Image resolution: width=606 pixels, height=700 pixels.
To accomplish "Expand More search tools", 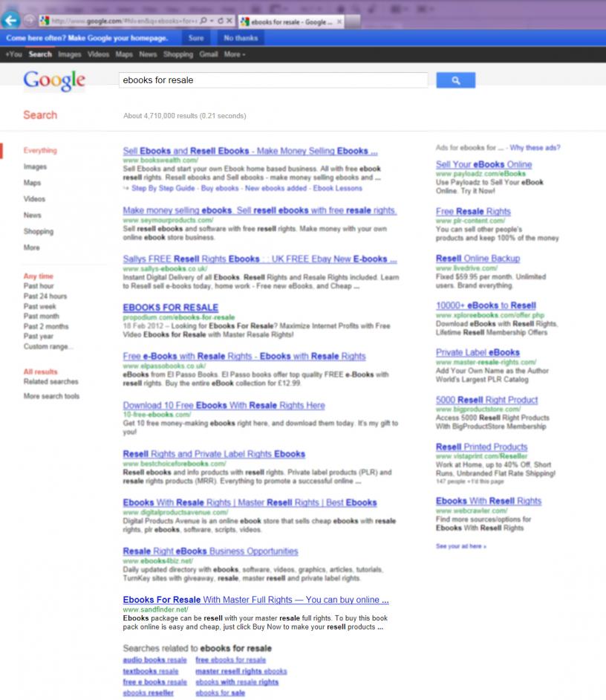I will click(x=51, y=396).
